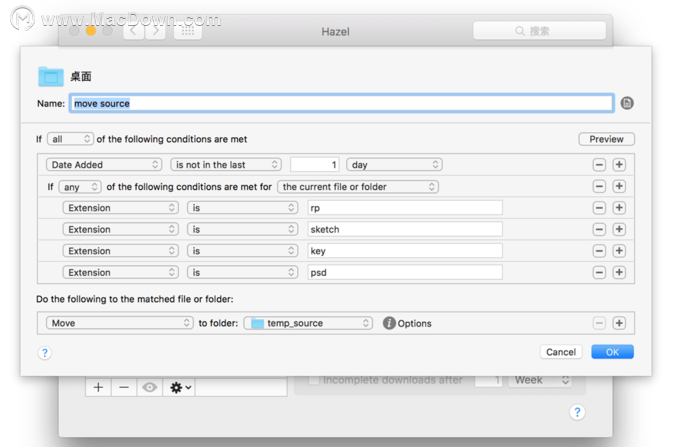
Task: Add a new rule in the Hazel window
Action: 98,387
